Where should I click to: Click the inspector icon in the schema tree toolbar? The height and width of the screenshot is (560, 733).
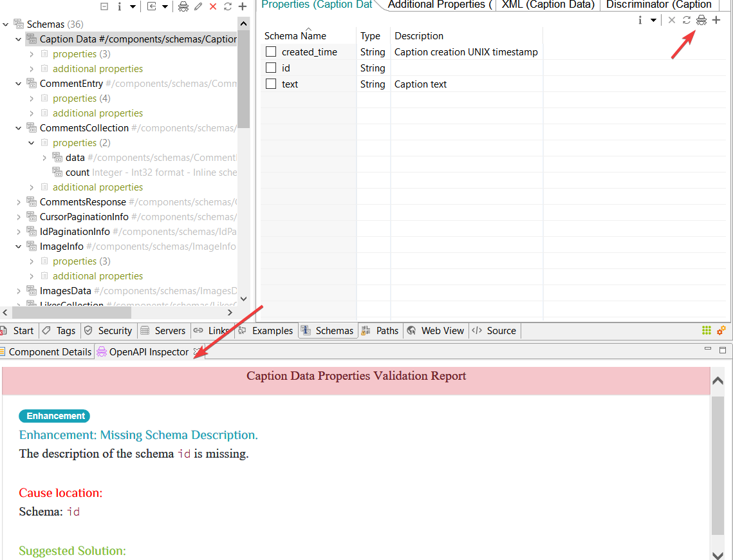[x=183, y=6]
